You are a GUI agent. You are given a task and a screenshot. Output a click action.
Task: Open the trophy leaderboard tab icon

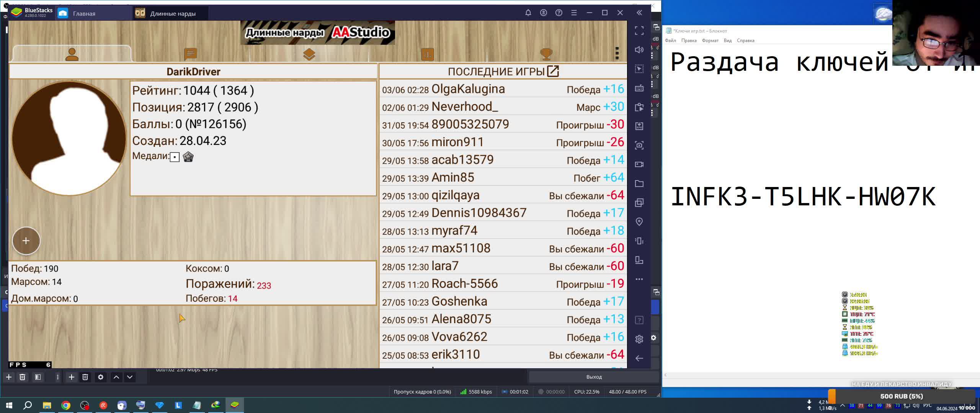(546, 54)
